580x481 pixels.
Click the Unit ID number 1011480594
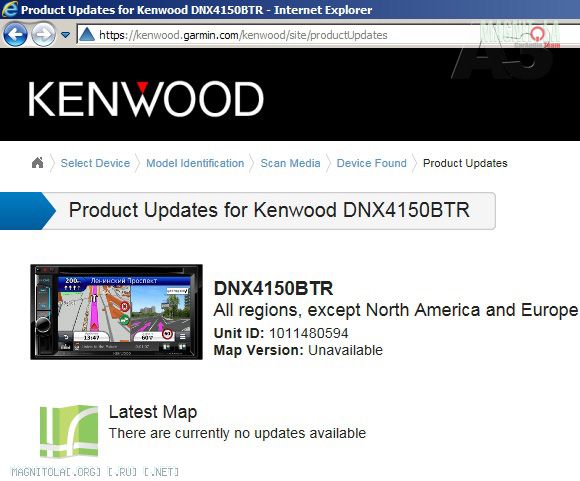click(x=309, y=333)
